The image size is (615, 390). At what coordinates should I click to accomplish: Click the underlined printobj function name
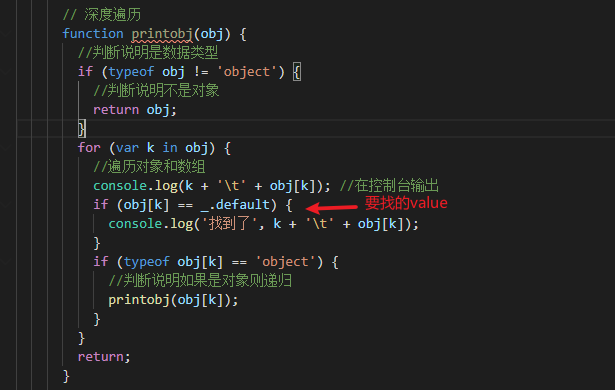tap(162, 34)
